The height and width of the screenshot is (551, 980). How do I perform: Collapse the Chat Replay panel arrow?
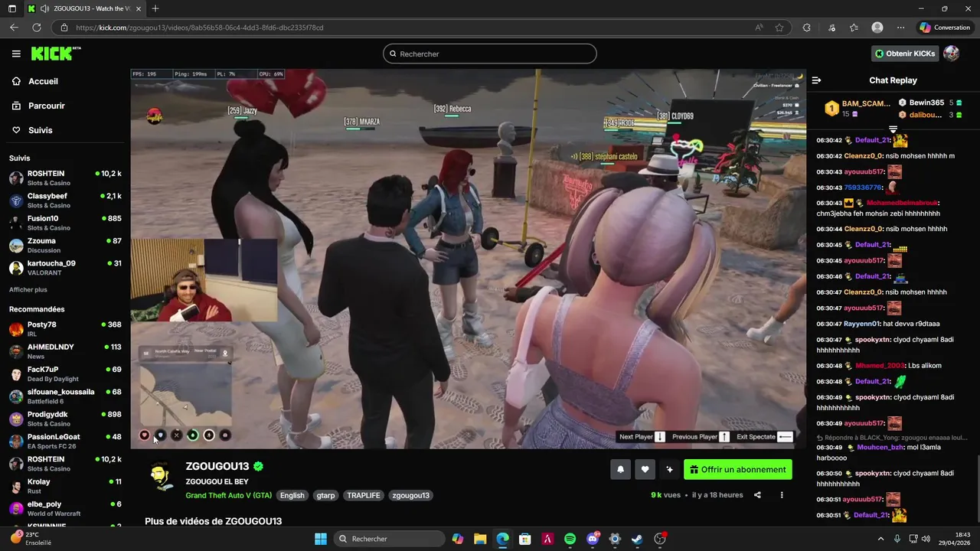[x=816, y=80]
